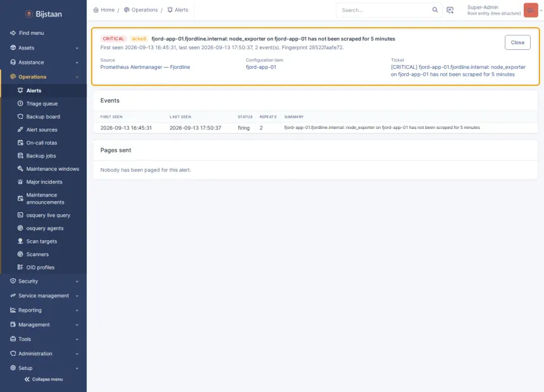Image resolution: width=544 pixels, height=392 pixels.
Task: Click the Triage queue clock icon
Action: click(x=20, y=104)
